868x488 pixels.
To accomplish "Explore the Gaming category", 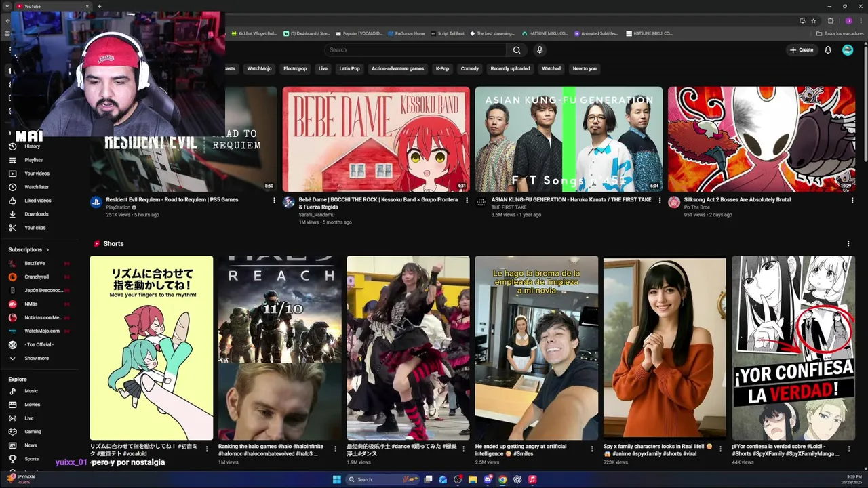I will click(x=33, y=432).
